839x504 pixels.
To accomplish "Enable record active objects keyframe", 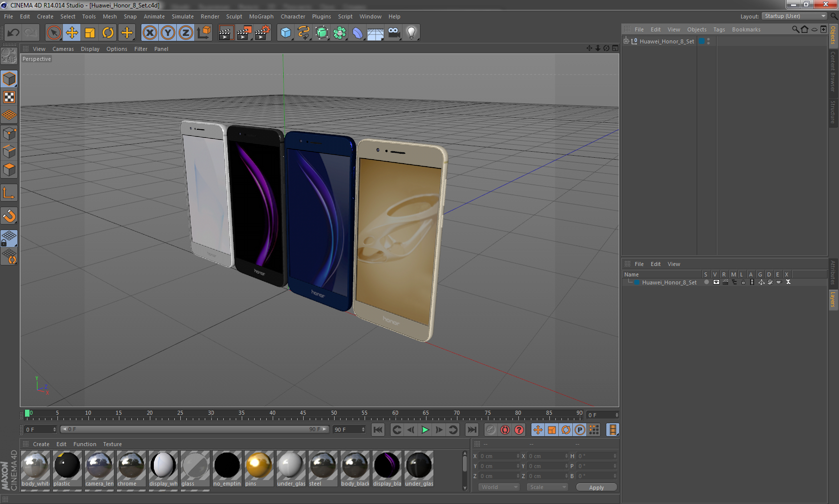I will click(x=491, y=430).
